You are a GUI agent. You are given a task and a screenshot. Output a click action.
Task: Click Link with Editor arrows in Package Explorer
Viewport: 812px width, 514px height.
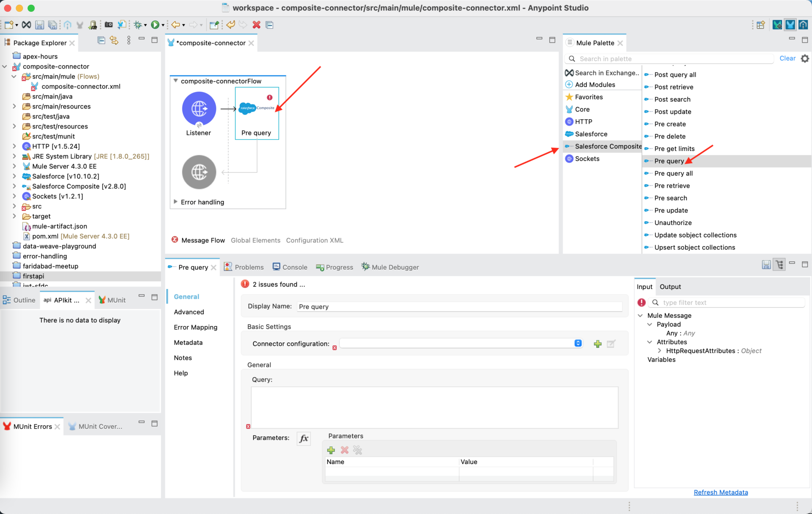tap(114, 41)
